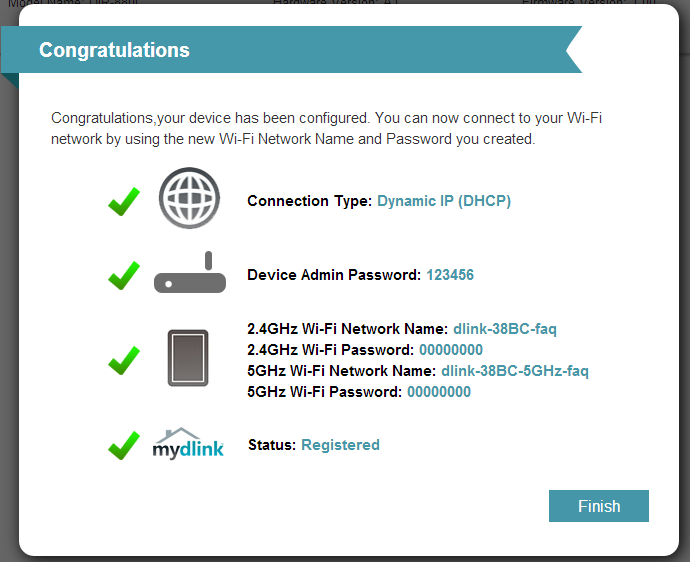690x562 pixels.
Task: Click the router device icon
Action: pyautogui.click(x=190, y=273)
